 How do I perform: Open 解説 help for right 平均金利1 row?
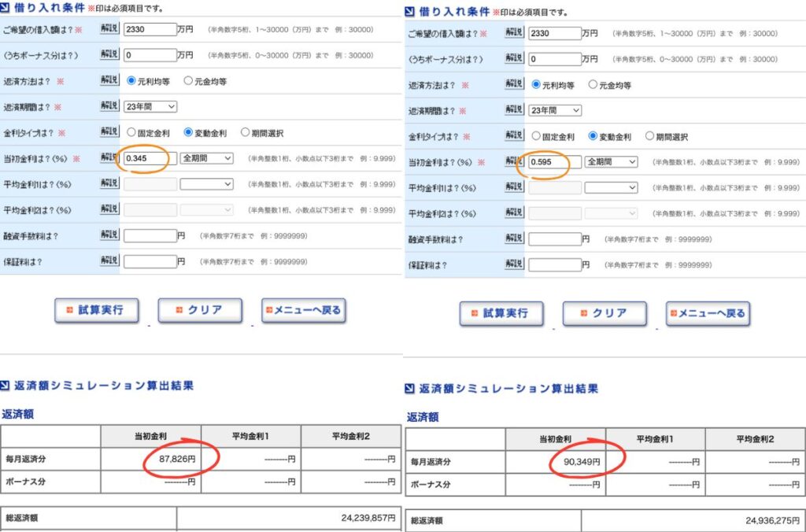tap(514, 186)
